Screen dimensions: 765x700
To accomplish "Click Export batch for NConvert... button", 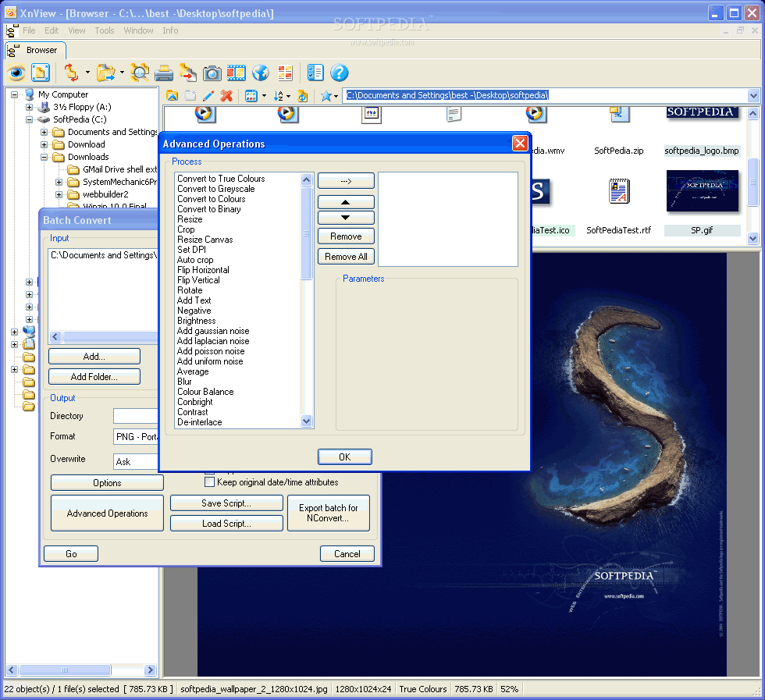I will pyautogui.click(x=329, y=513).
